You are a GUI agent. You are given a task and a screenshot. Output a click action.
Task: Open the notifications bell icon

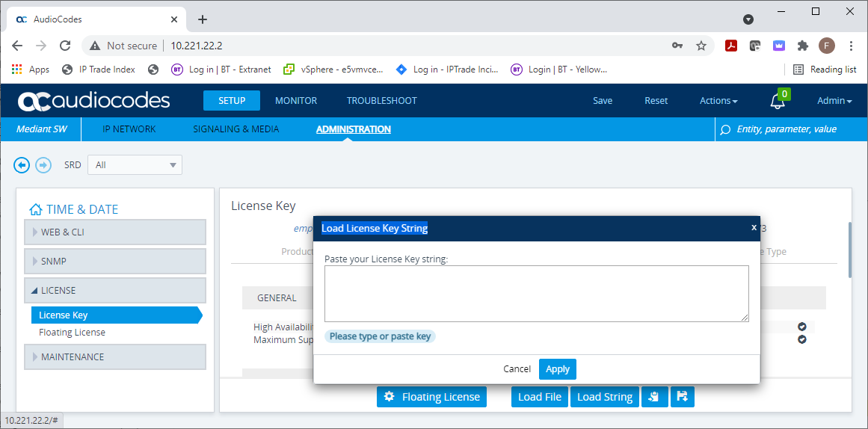pyautogui.click(x=778, y=101)
